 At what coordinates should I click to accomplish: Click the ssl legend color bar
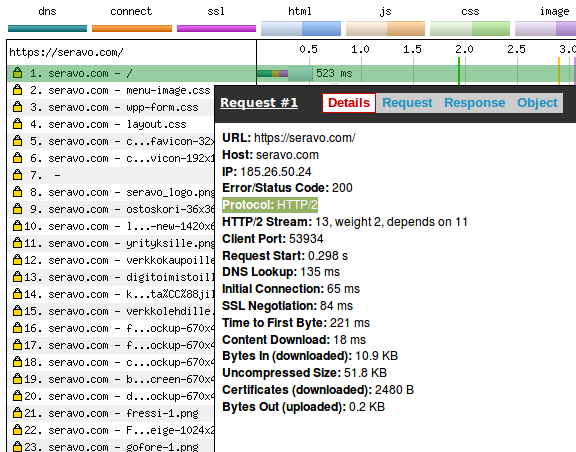pyautogui.click(x=216, y=28)
